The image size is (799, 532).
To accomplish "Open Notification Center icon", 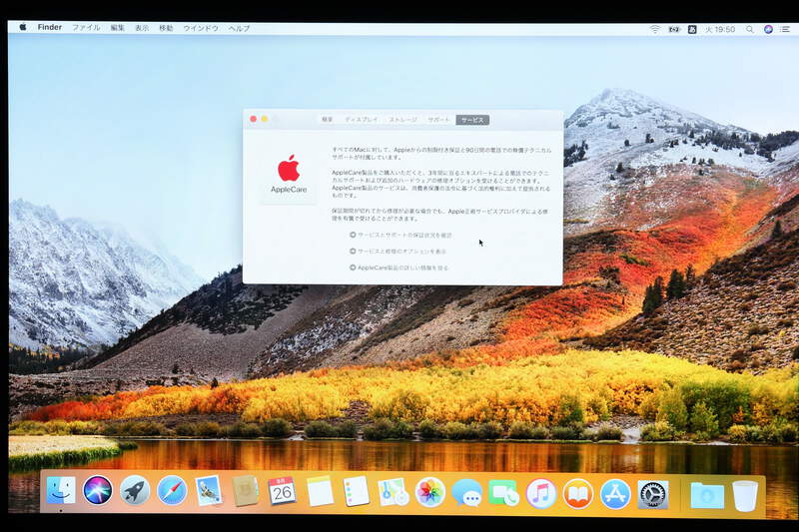I will coord(785,30).
